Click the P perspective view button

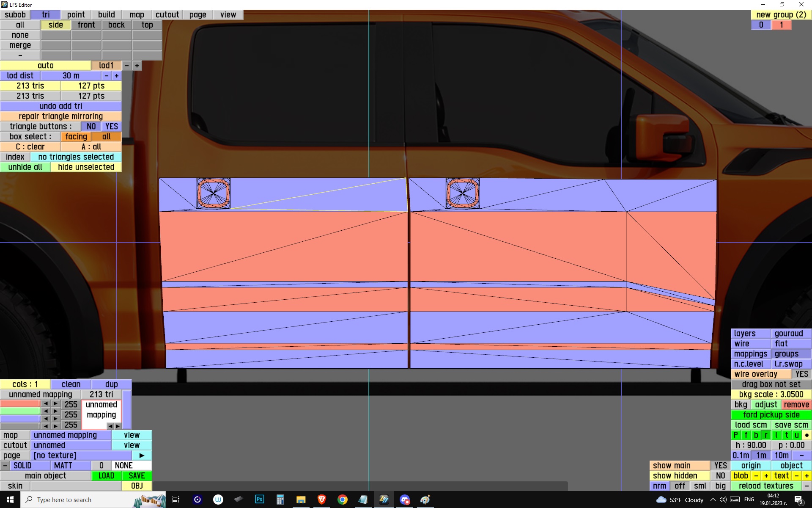pyautogui.click(x=735, y=435)
